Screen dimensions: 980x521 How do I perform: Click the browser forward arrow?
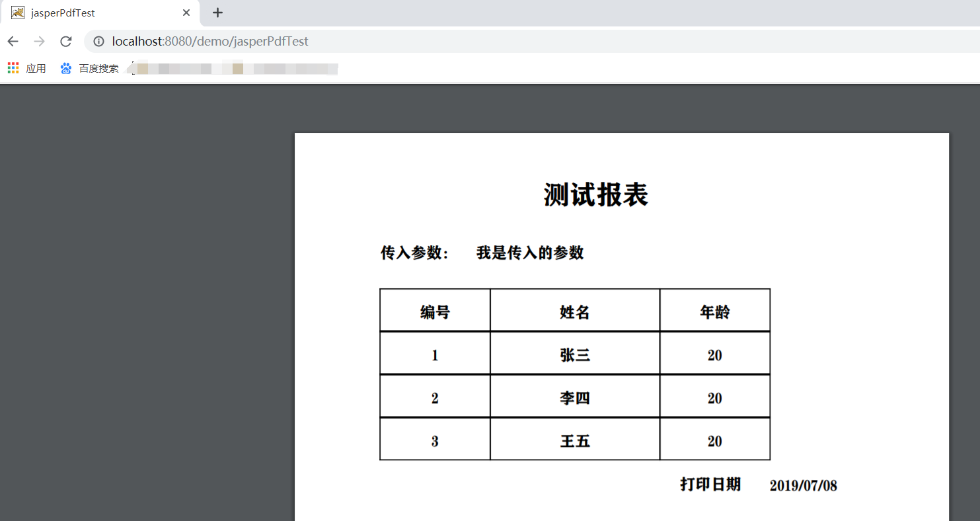[39, 42]
